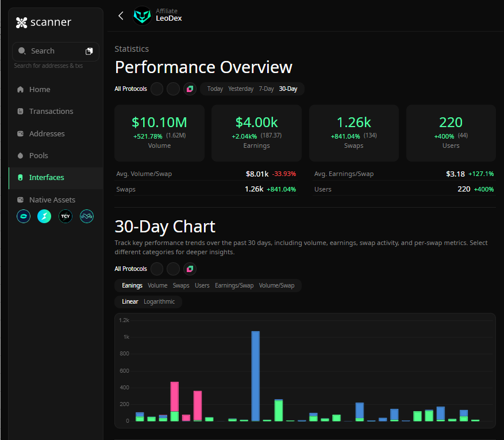
Task: Select the Linear chart scale
Action: click(130, 301)
